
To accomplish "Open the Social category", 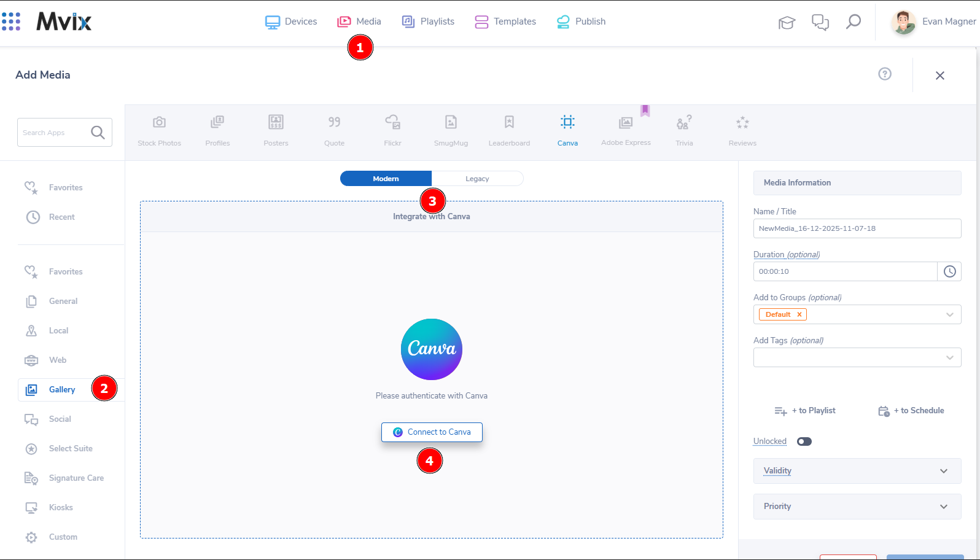I will 49,419.
